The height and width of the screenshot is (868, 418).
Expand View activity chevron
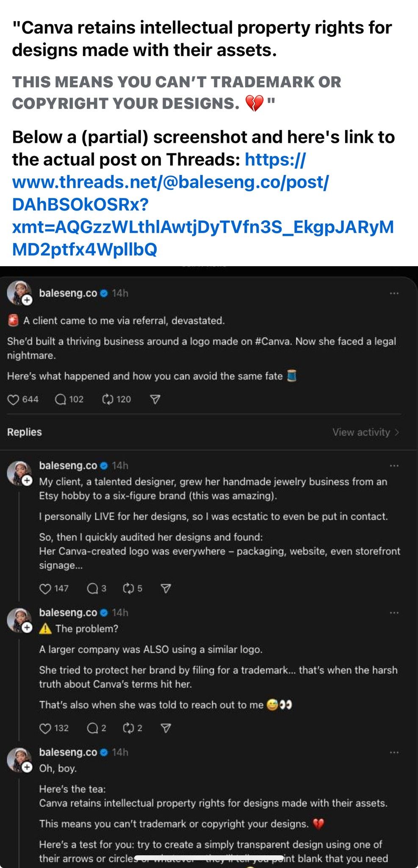(397, 432)
